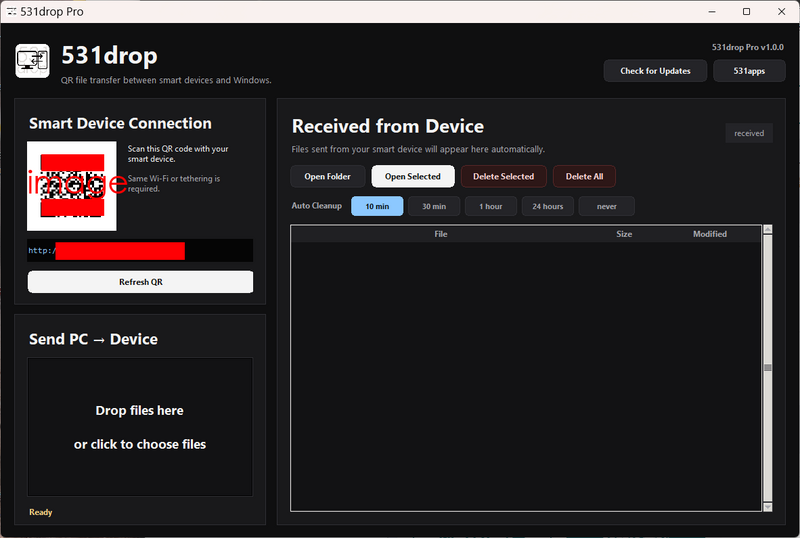Viewport: 800px width, 538px height.
Task: Click the Drop files here area
Action: click(140, 427)
